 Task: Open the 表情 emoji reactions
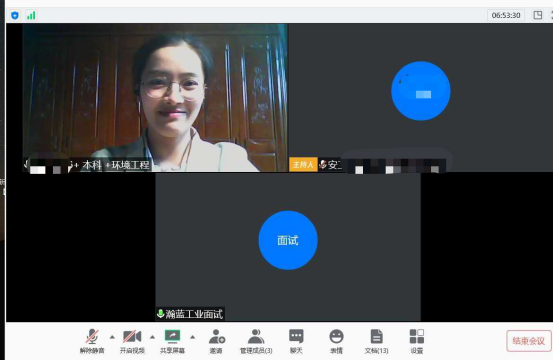(336, 341)
